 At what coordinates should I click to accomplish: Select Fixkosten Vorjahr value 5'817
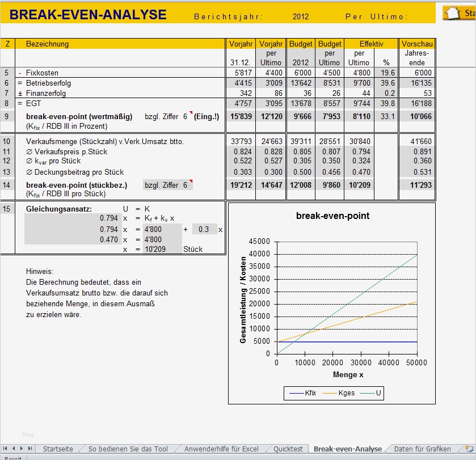[241, 73]
